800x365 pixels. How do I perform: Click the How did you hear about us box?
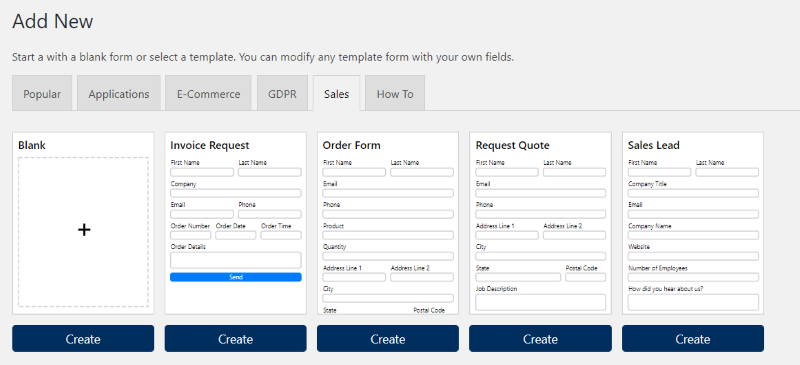point(693,302)
